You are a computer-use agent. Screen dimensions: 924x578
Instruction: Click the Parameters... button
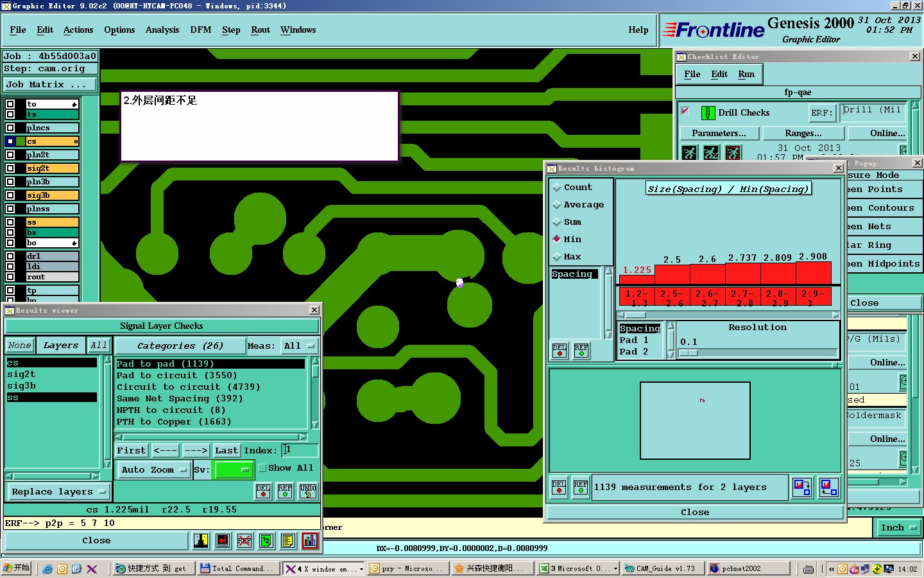719,134
